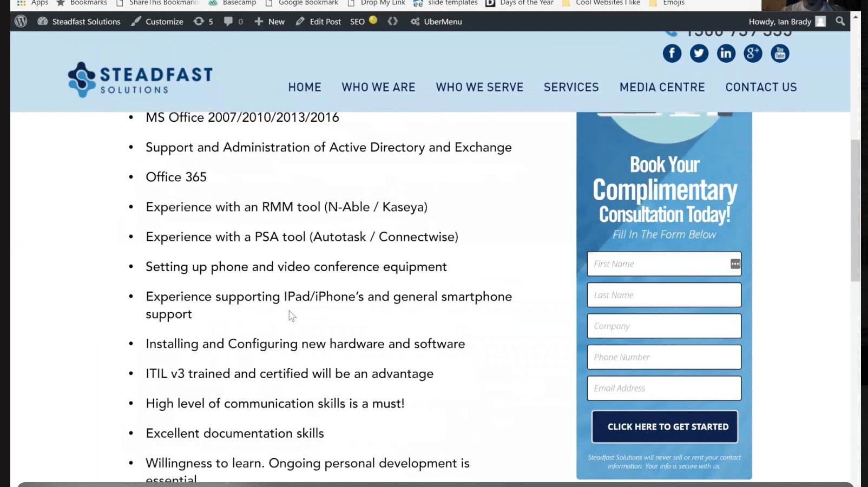Open Days of the Year bookmark
Screen dimensions: 868x487
pos(520,3)
